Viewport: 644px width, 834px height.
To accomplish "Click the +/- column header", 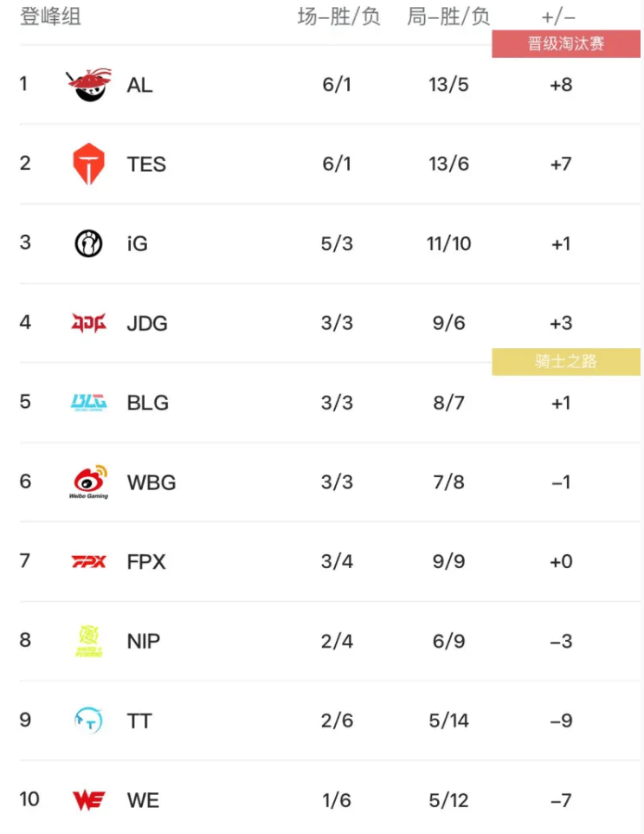I will pos(558,17).
